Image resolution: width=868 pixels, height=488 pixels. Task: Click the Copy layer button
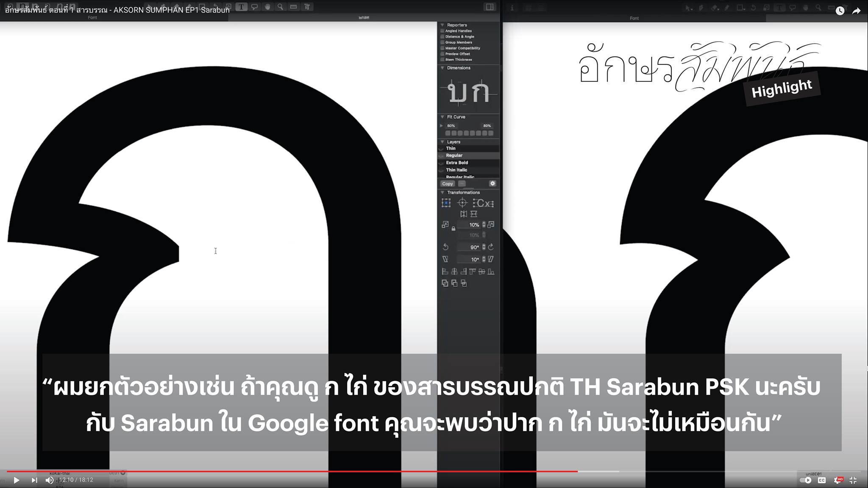(x=448, y=184)
